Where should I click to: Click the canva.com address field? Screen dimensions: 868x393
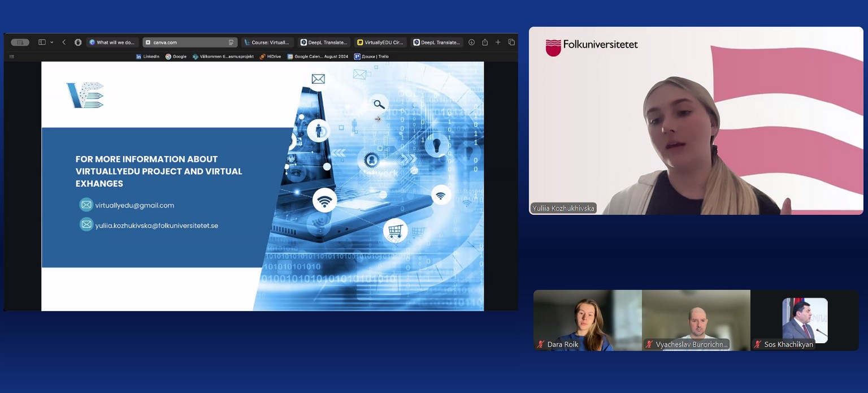click(186, 42)
